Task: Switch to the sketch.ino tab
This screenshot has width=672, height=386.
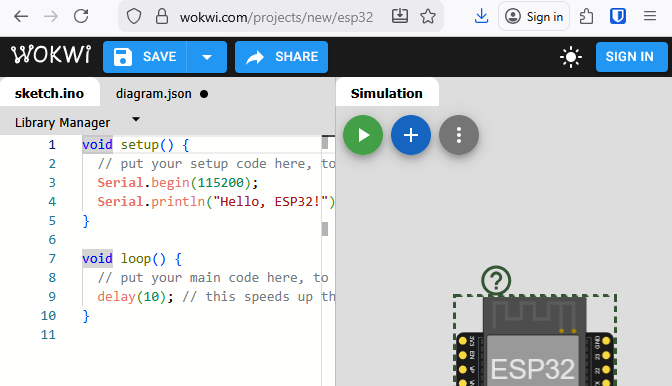Action: click(50, 93)
